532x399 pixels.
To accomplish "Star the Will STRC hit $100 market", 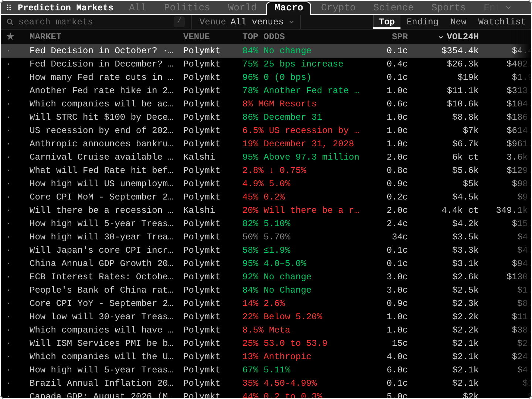I will pyautogui.click(x=9, y=117).
